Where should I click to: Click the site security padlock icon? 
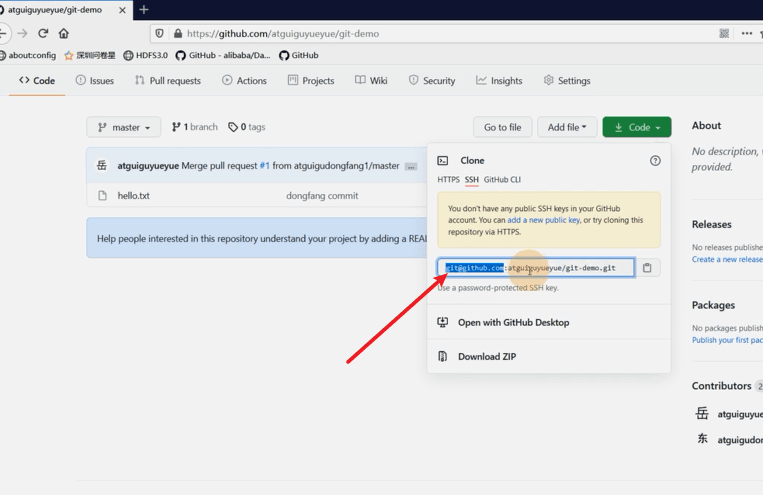tap(178, 34)
